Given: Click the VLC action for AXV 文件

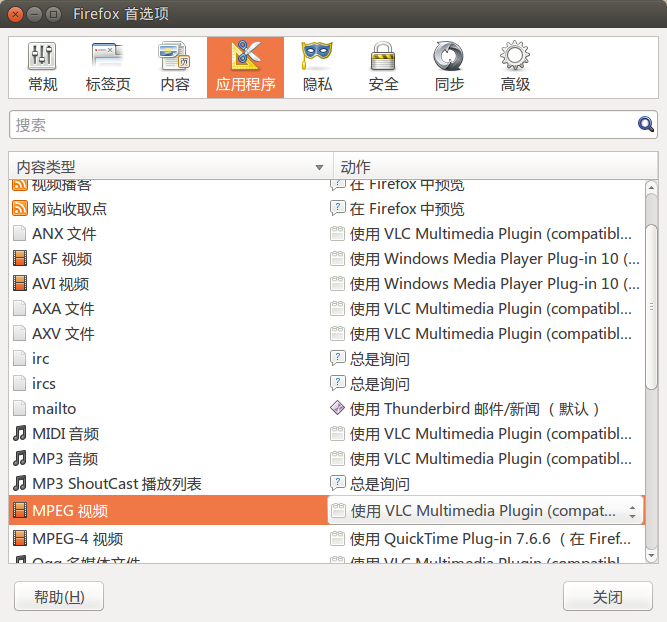Looking at the screenshot, I should 490,334.
